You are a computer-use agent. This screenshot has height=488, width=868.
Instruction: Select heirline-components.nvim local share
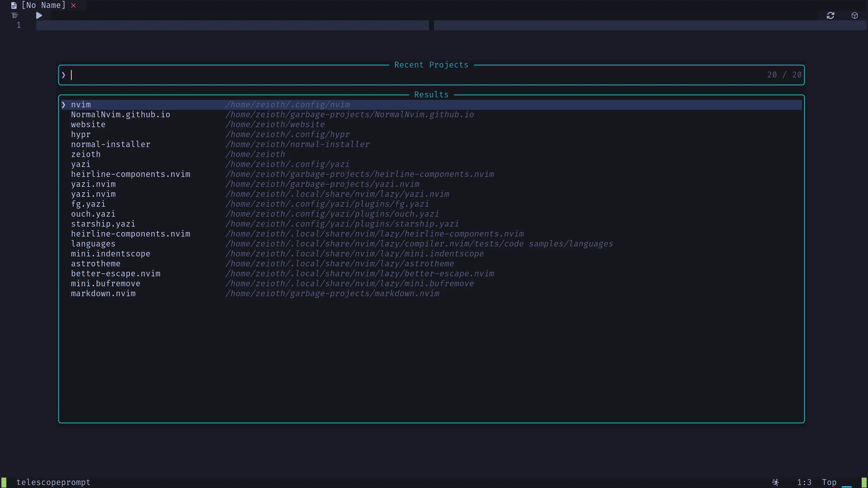tap(131, 234)
